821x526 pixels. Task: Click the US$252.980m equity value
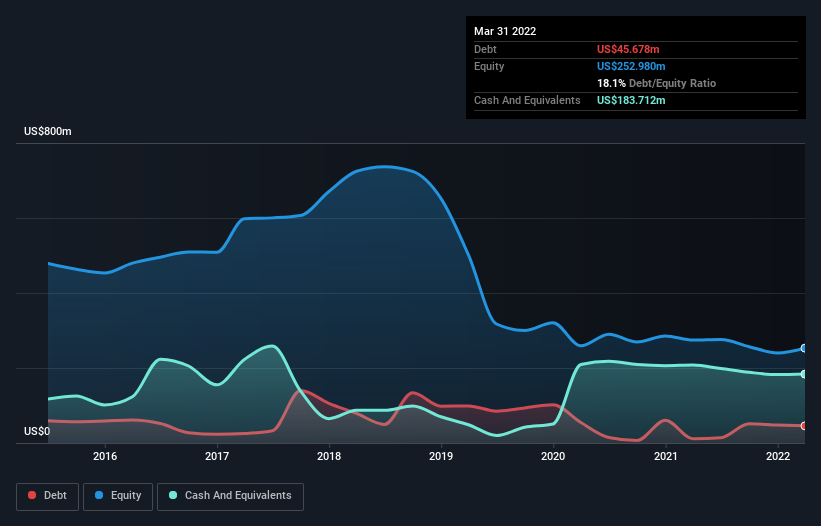tap(631, 66)
